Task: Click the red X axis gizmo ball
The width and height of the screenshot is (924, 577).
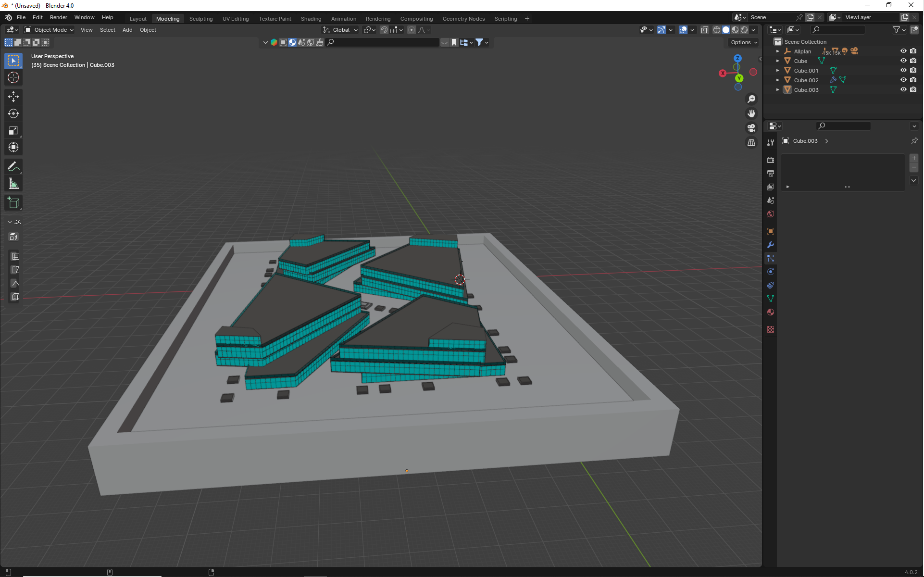Action: point(723,73)
